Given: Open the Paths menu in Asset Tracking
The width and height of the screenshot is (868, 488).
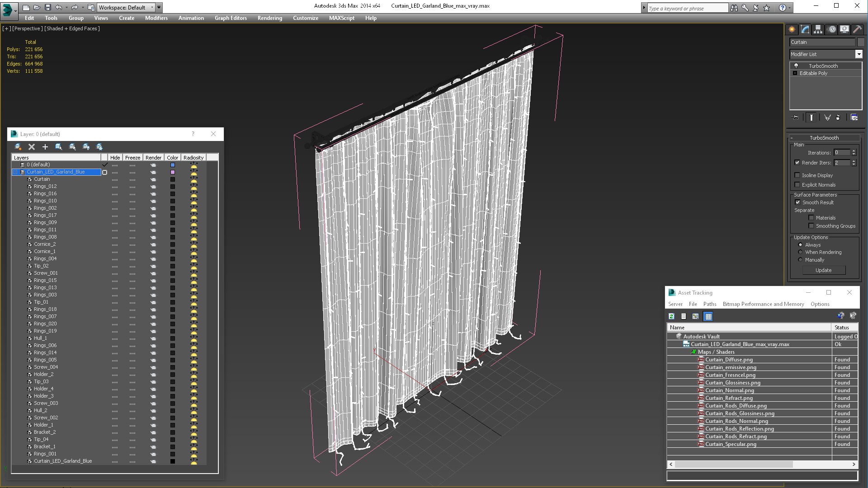Looking at the screenshot, I should pos(710,304).
